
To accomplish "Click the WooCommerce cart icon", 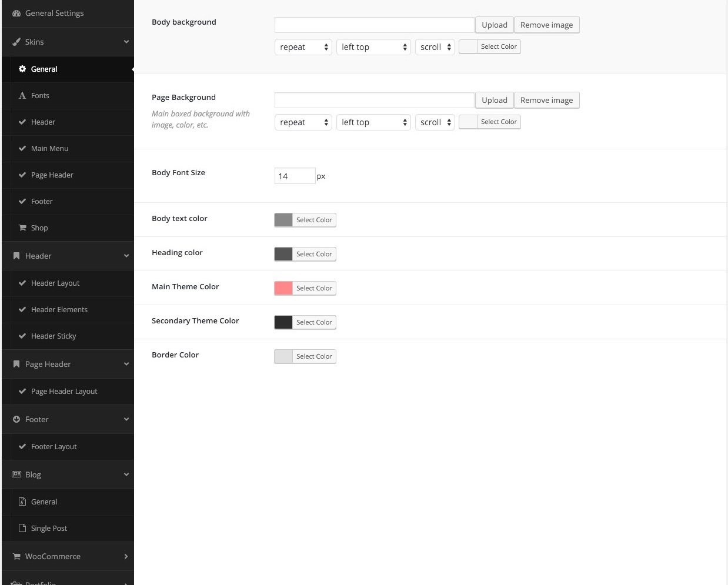I will point(16,556).
